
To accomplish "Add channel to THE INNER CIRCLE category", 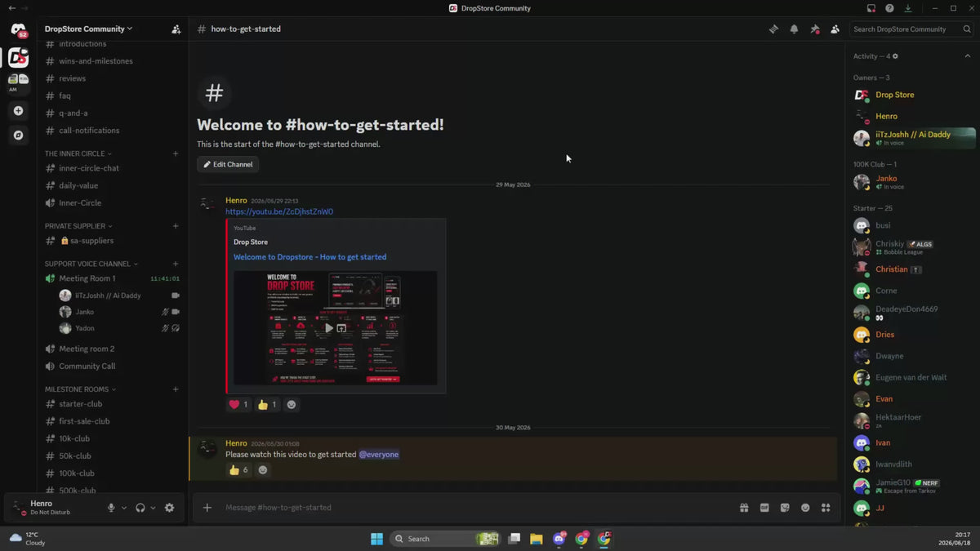I will pyautogui.click(x=176, y=153).
